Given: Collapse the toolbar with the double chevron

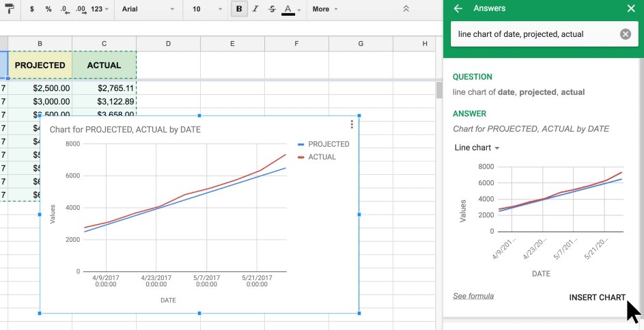Looking at the screenshot, I should pyautogui.click(x=406, y=9).
